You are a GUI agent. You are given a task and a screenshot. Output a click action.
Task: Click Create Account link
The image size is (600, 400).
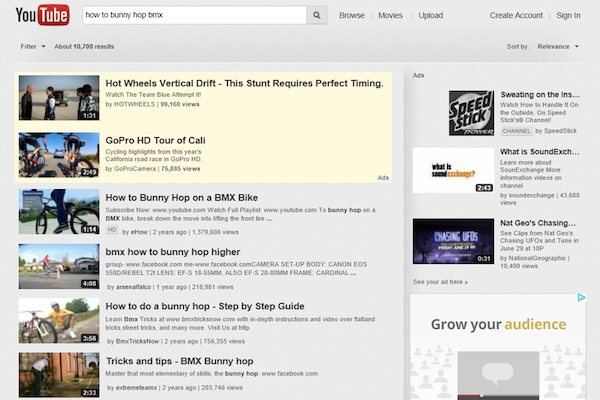(516, 15)
